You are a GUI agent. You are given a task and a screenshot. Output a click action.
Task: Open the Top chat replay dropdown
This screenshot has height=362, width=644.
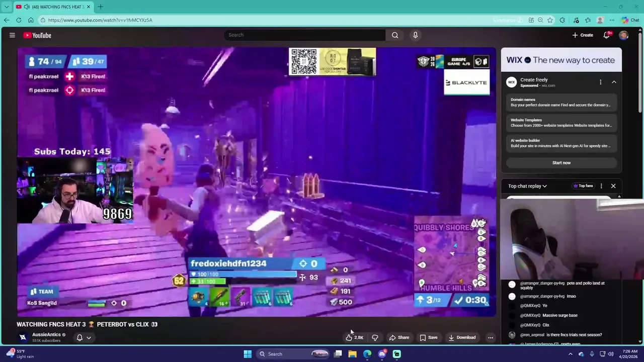527,186
